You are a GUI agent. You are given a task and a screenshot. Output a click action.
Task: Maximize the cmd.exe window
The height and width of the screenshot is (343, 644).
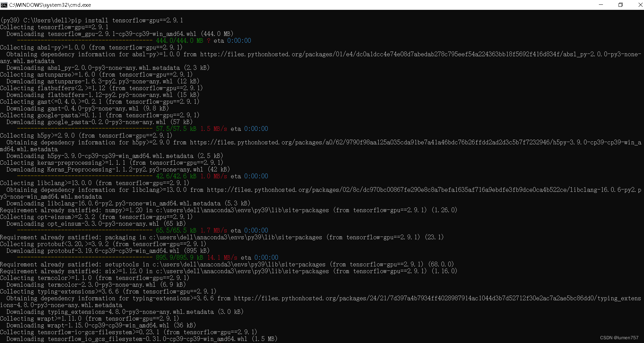pyautogui.click(x=621, y=5)
